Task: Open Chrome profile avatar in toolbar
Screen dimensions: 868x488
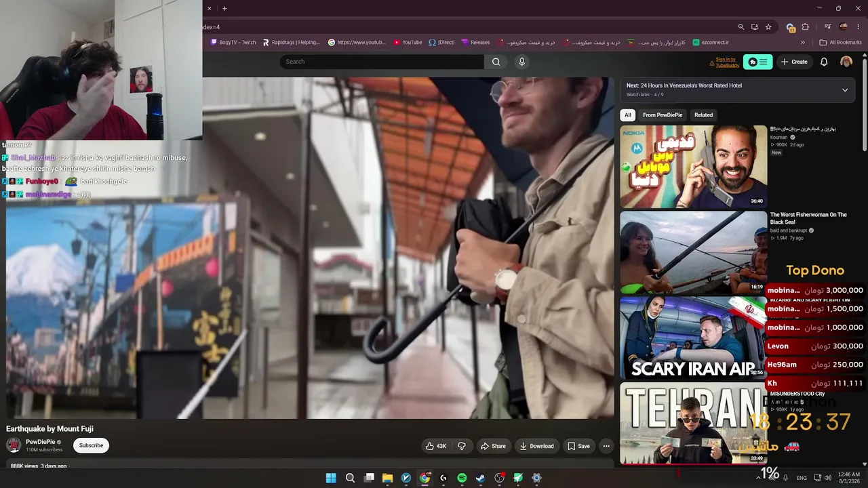Action: click(844, 27)
